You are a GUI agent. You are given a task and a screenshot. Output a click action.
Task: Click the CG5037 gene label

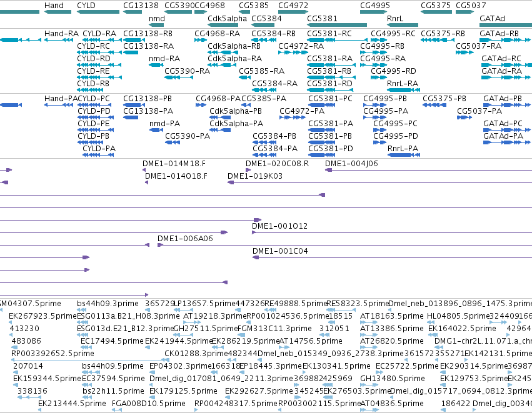click(x=471, y=6)
